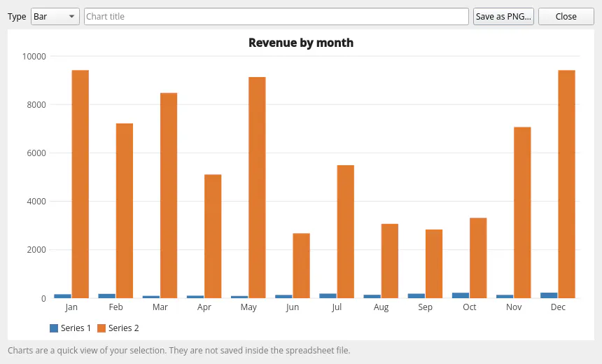Click the 10000 y-axis label
Screen dimensions: 602x364
pos(34,57)
